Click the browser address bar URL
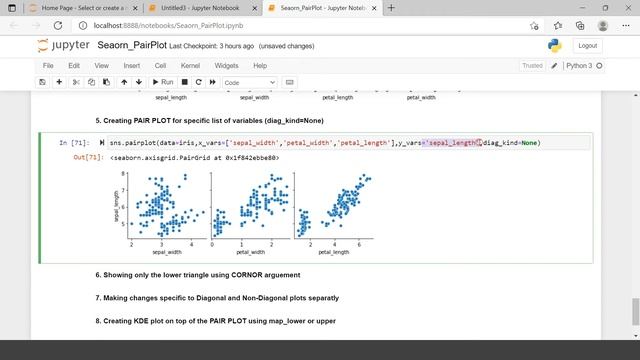640x360 pixels. tap(168, 26)
